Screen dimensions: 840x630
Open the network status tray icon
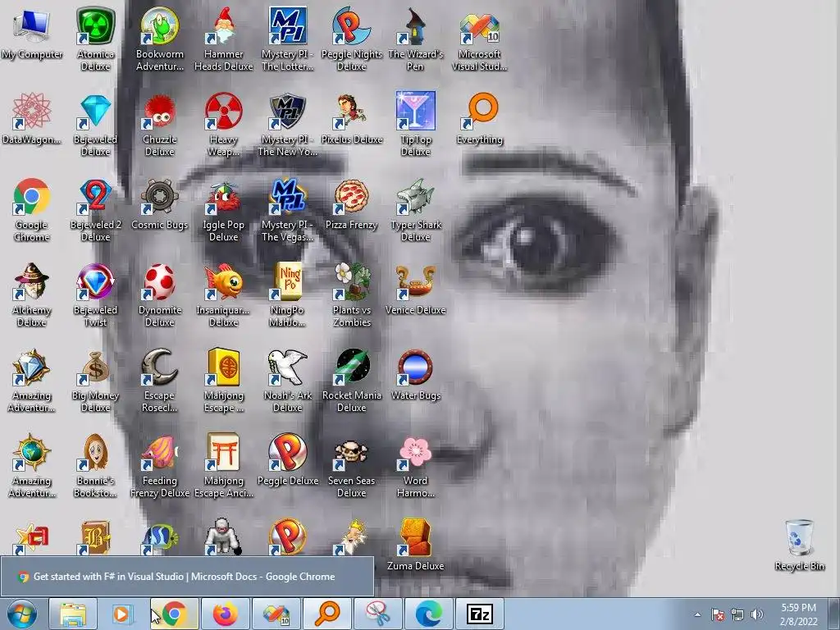pyautogui.click(x=737, y=614)
